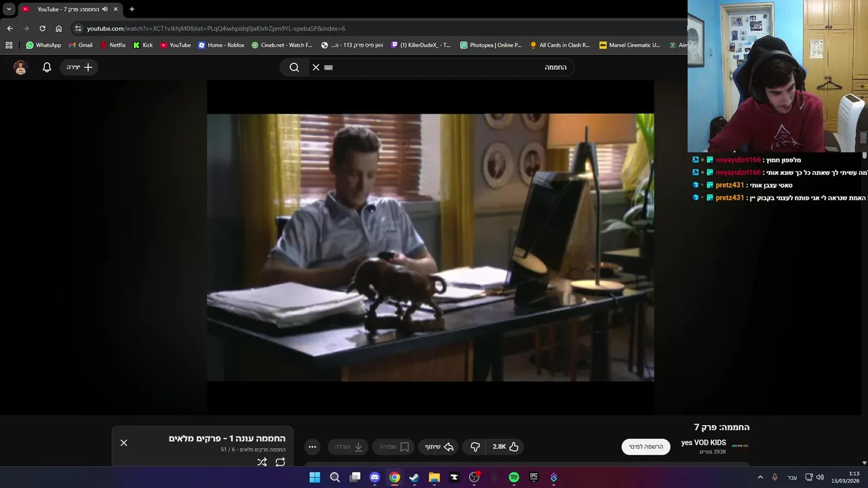868x488 pixels.
Task: Click the Share (שיתוף) button
Action: coord(439,447)
